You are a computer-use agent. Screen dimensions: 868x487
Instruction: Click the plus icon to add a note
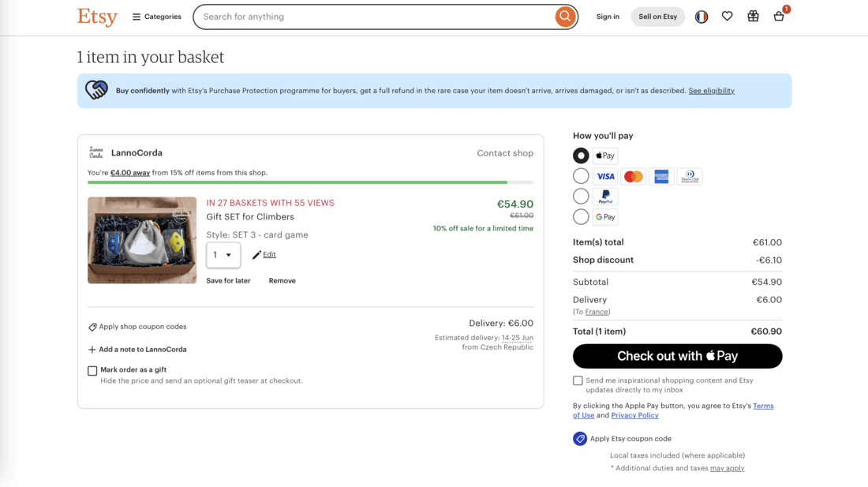[92, 349]
